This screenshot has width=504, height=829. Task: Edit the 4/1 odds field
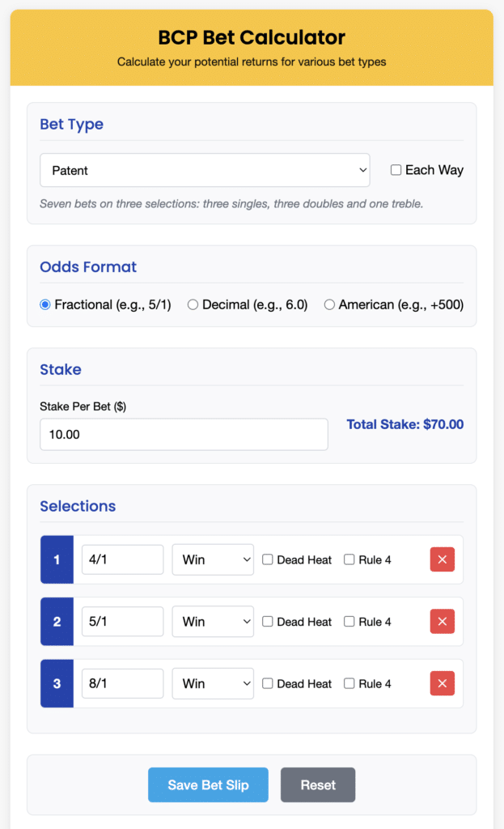point(123,559)
